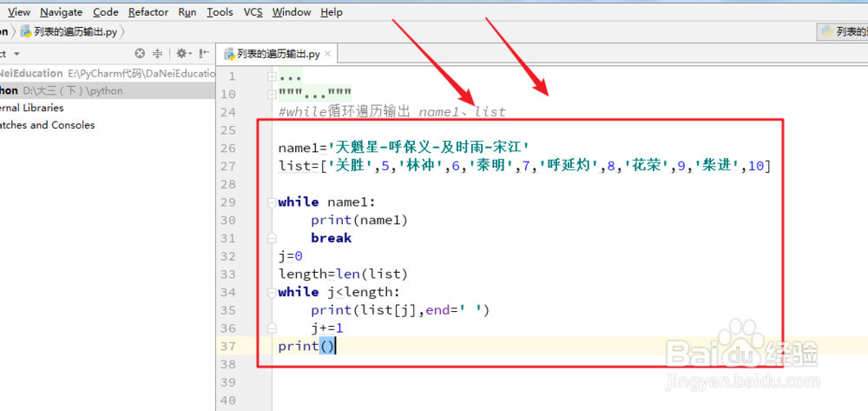Viewport: 868px width, 411px height.
Task: Click gutter line number 25
Action: pos(228,130)
